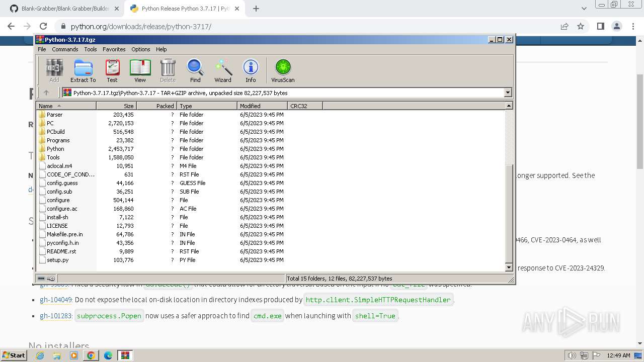Sort file list by Name column
This screenshot has height=362, width=644.
(x=66, y=106)
